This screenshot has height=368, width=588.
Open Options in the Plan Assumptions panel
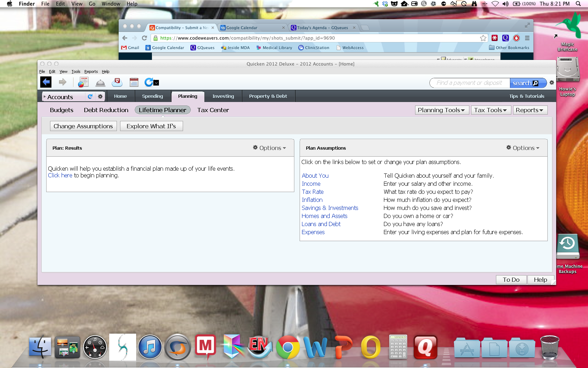click(523, 148)
